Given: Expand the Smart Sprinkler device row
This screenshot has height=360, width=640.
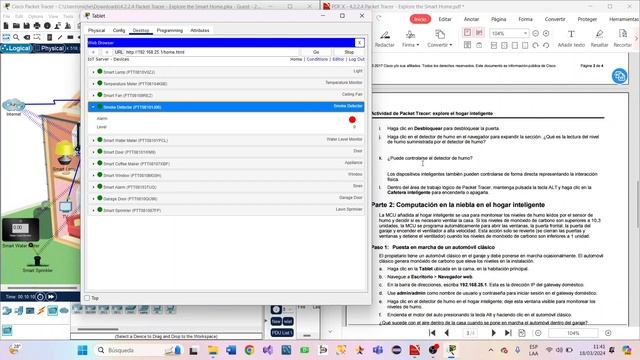Looking at the screenshot, I should click(226, 210).
